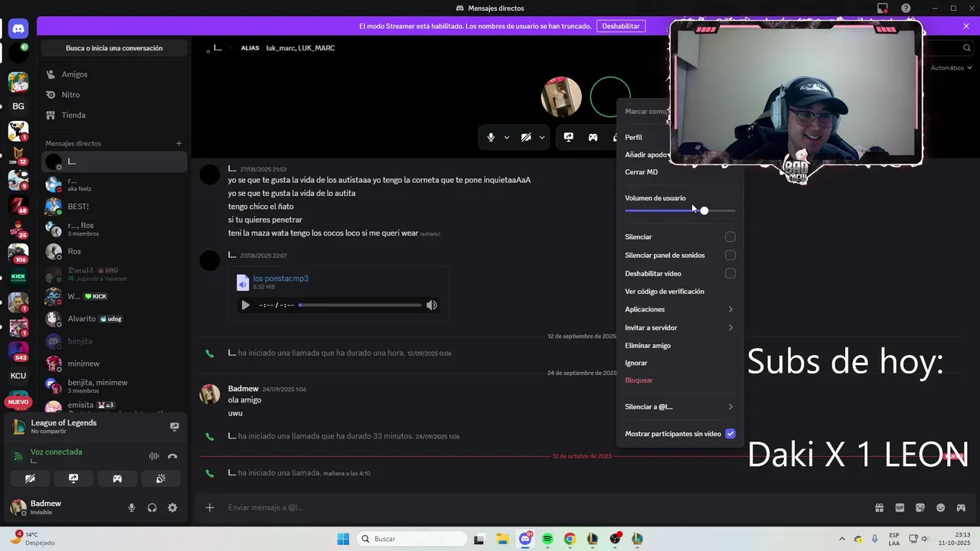Tick the Silenciar panel de sonidos checkbox
Image resolution: width=980 pixels, height=551 pixels.
[730, 256]
